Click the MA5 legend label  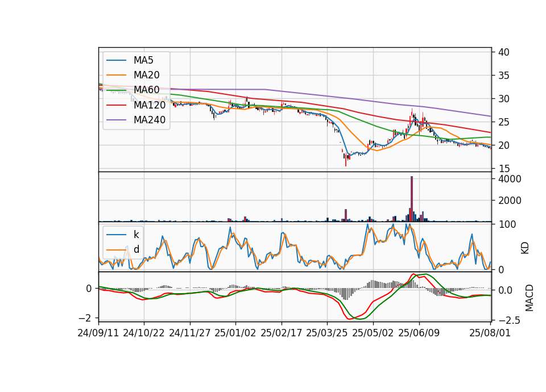pyautogui.click(x=143, y=60)
